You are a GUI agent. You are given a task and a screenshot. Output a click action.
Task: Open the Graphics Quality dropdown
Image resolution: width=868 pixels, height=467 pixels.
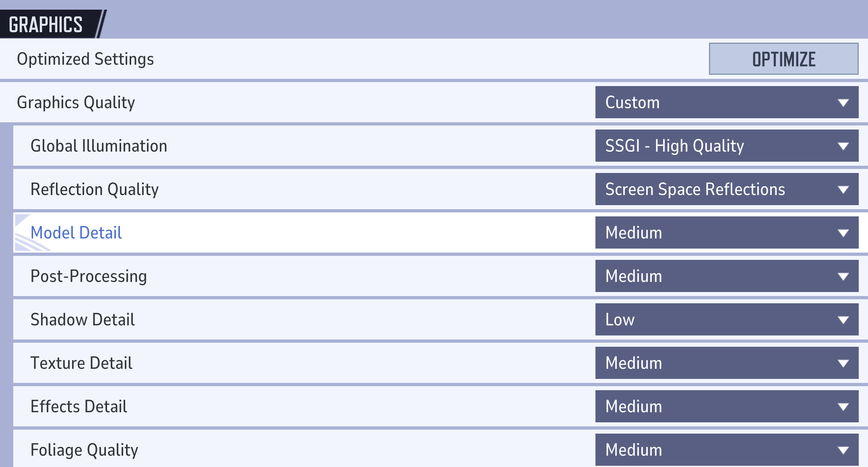tap(726, 102)
